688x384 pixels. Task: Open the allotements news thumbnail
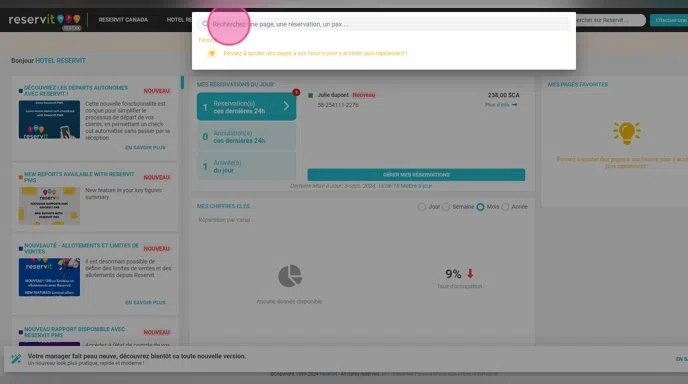coord(49,277)
